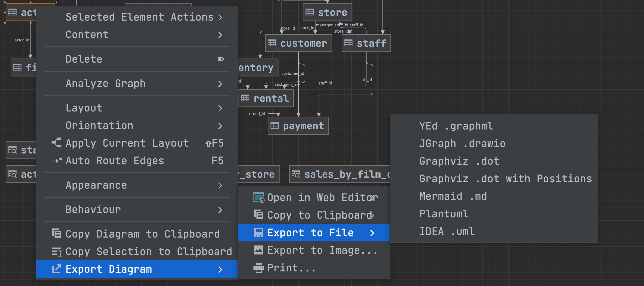Select the staff table node
The height and width of the screenshot is (286, 644).
coord(366,44)
